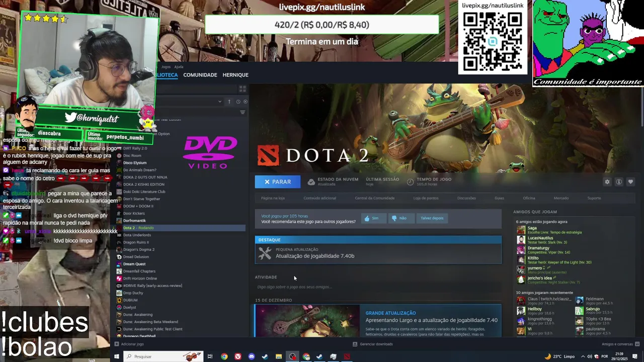Choose Talvez depois on the review prompt
Viewport: 644px width, 362px height.
pos(432,218)
